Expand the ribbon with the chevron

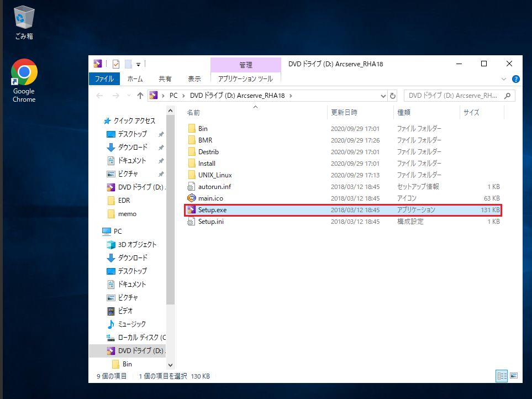point(503,79)
